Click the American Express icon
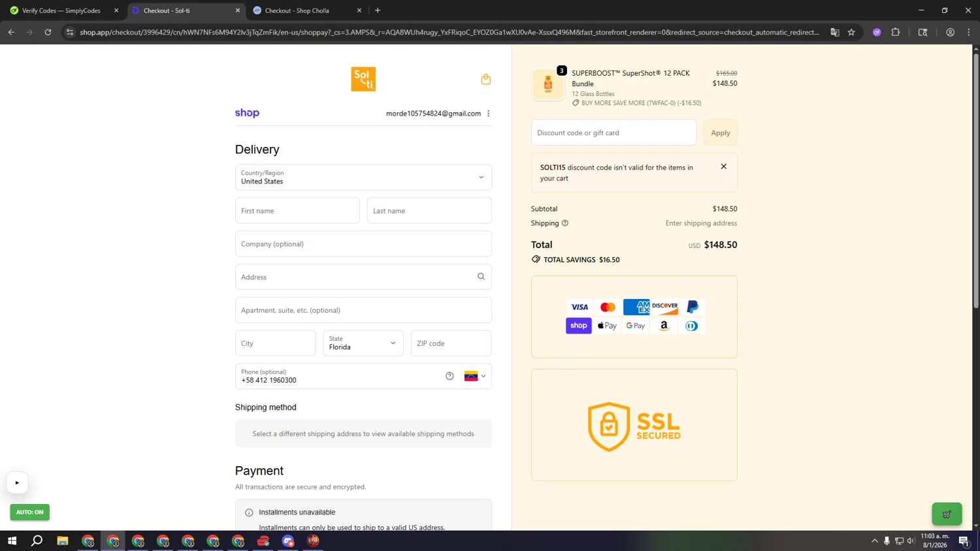This screenshot has width=980, height=551. point(636,307)
